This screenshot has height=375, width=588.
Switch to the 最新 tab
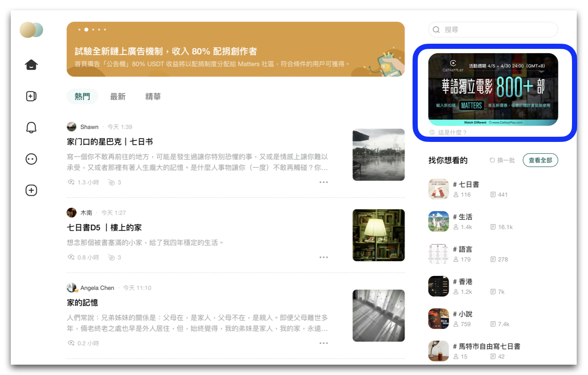coord(118,96)
